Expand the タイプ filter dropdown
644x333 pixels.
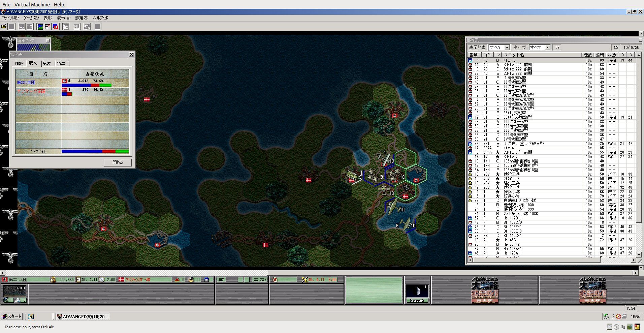point(547,48)
